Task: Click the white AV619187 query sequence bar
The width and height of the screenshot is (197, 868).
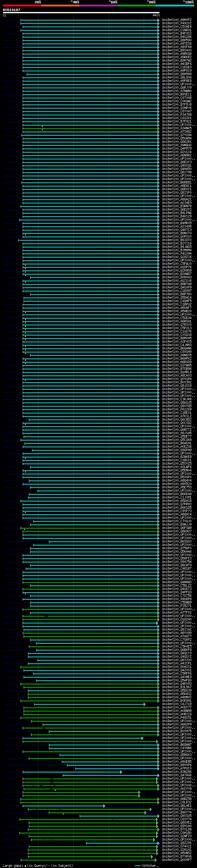Action: pos(81,12)
